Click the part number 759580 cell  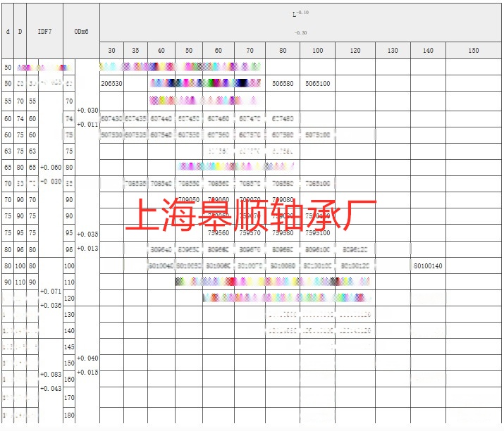click(283, 233)
